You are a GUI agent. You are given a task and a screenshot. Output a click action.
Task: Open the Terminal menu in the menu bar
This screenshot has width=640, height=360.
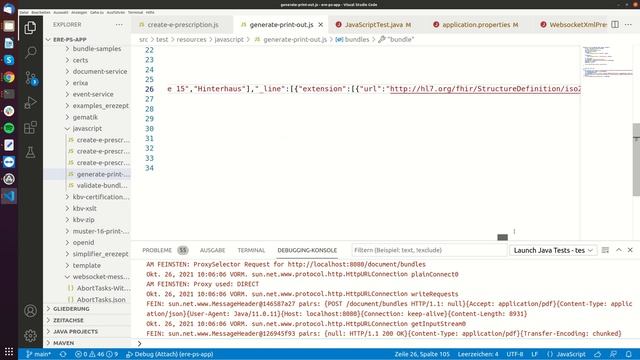[135, 12]
